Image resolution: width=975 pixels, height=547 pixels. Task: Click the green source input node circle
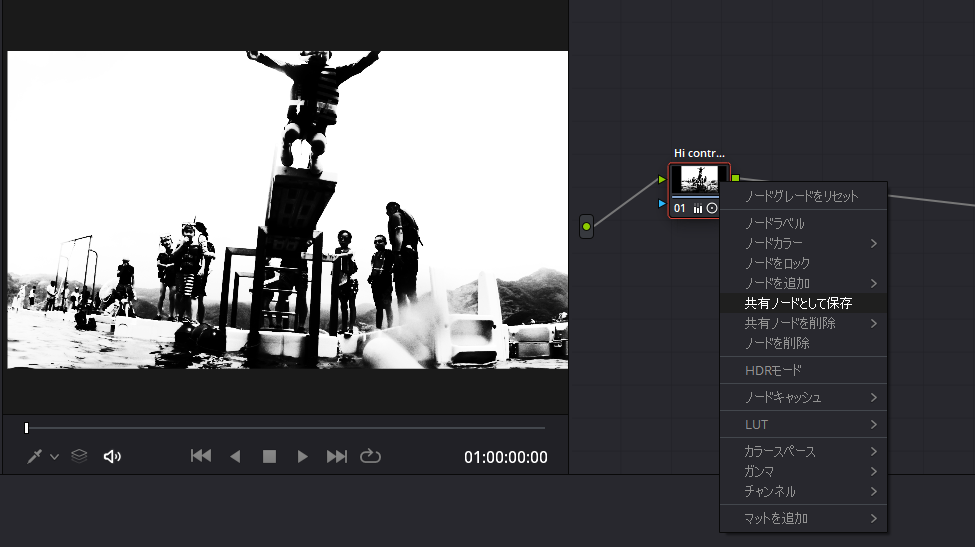587,227
